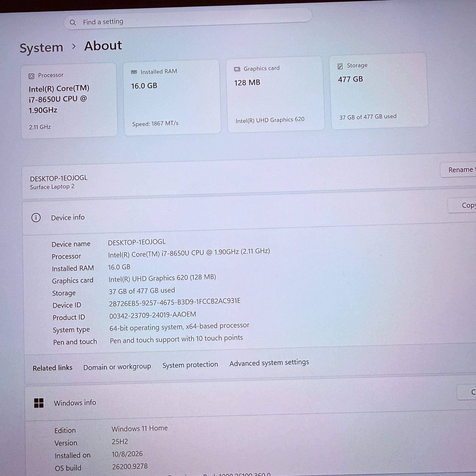Select Installed RAM 16.0 GB value in list
The width and height of the screenshot is (476, 476).
pos(119,267)
